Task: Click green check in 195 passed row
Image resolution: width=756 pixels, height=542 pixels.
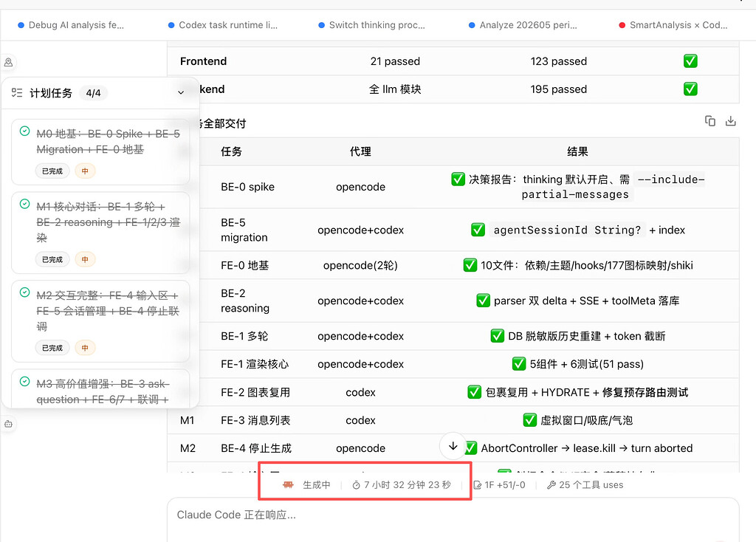Action: (690, 89)
